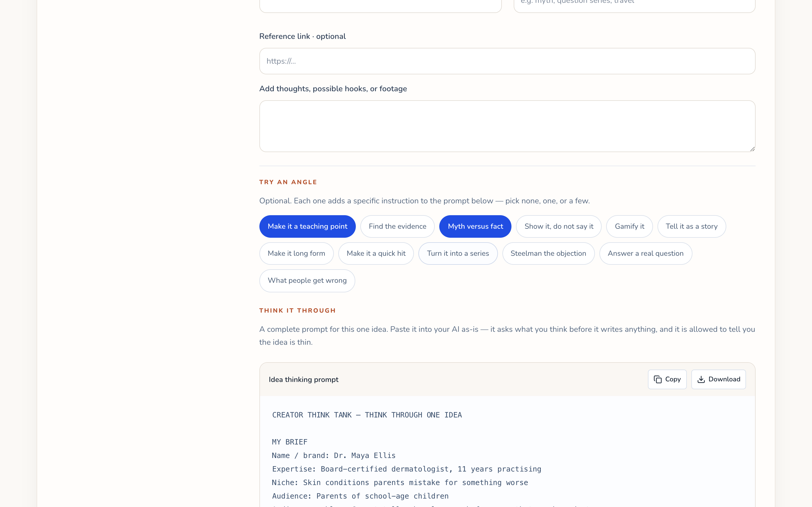Copy the idea thinking prompt
Screen dimensions: 812x507
point(667,379)
